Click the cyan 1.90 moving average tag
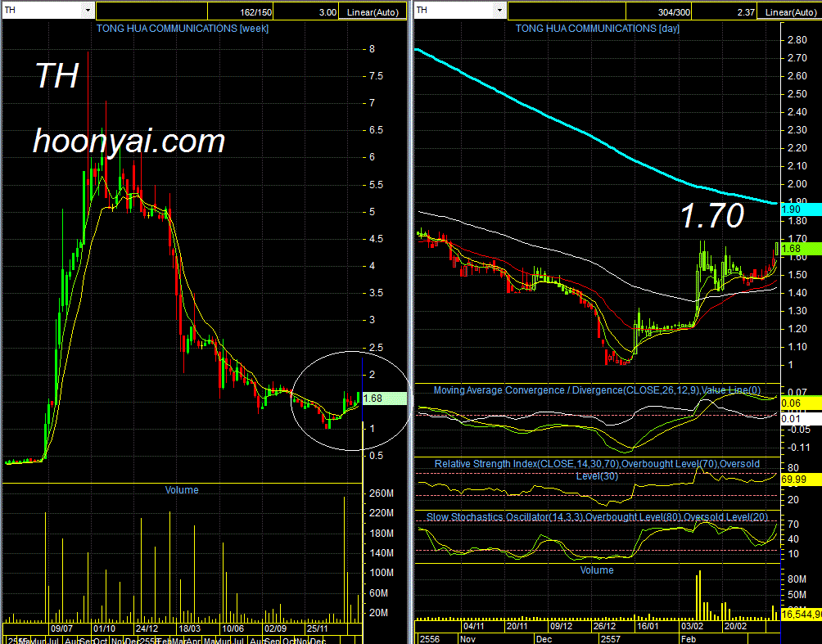 click(801, 209)
